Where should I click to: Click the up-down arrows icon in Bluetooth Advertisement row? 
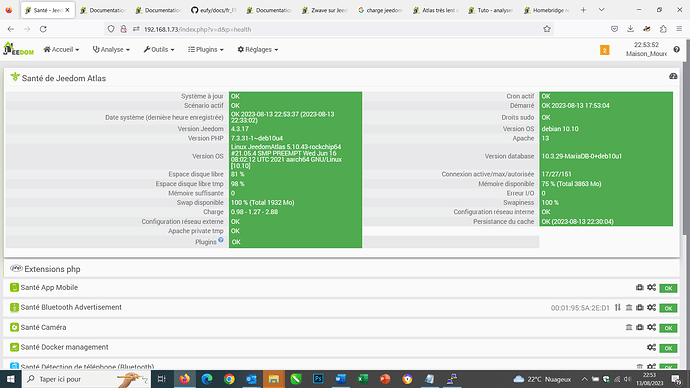pyautogui.click(x=618, y=307)
